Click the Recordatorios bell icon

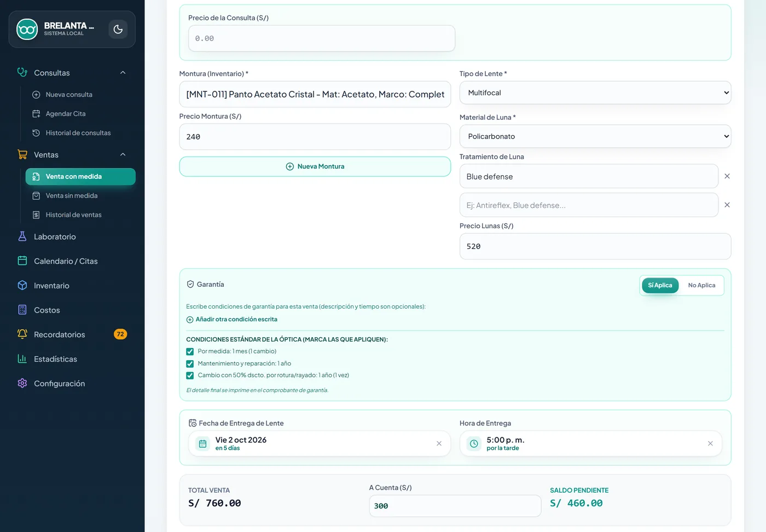point(22,334)
